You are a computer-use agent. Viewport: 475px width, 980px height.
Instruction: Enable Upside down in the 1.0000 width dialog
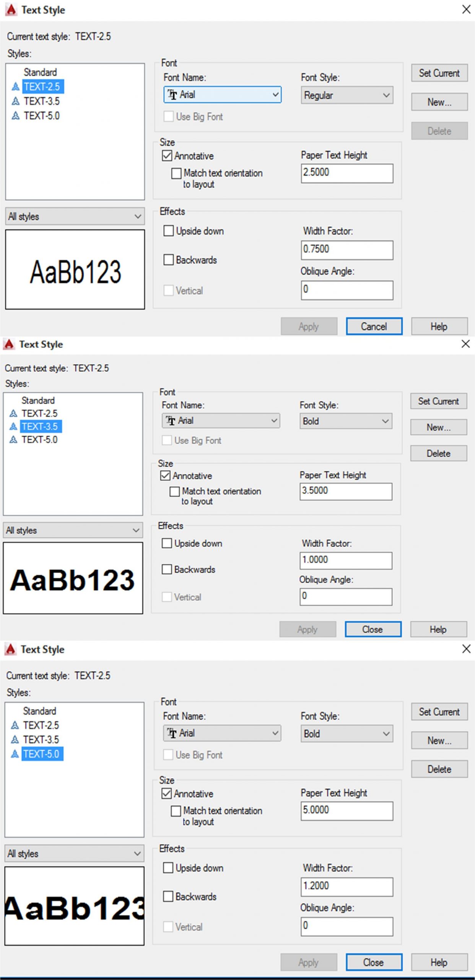tap(167, 543)
